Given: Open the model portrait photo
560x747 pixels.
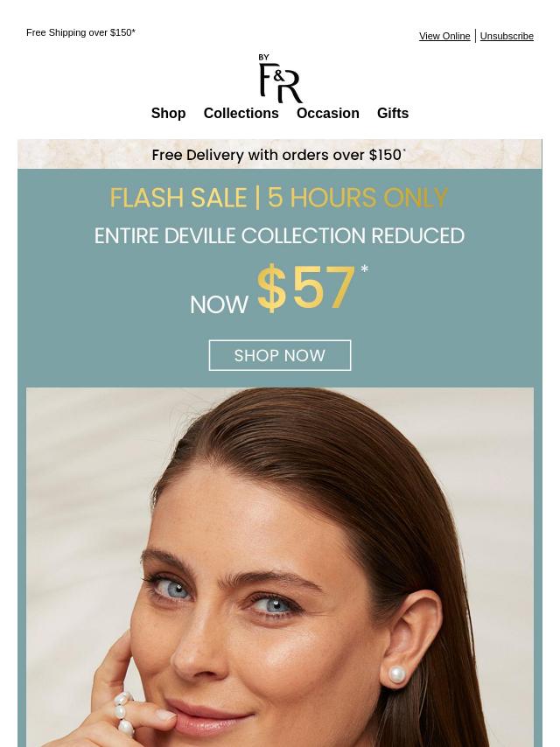Looking at the screenshot, I should click(280, 567).
